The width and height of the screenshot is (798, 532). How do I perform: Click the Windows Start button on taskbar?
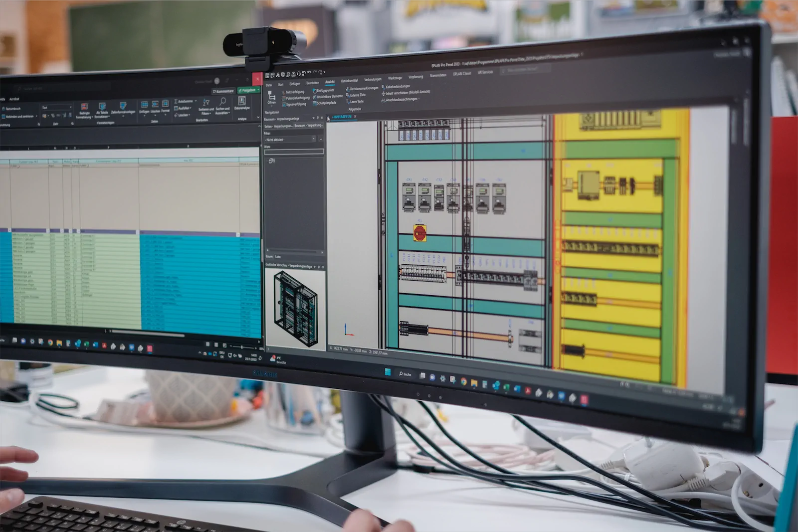[388, 372]
